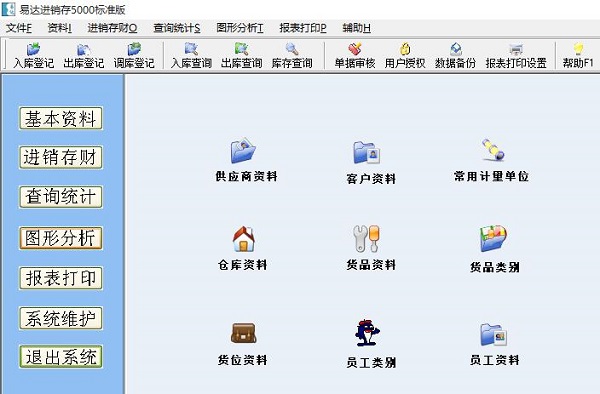The image size is (600, 394).
Task: Open the 查询统计S menu
Action: (x=176, y=28)
